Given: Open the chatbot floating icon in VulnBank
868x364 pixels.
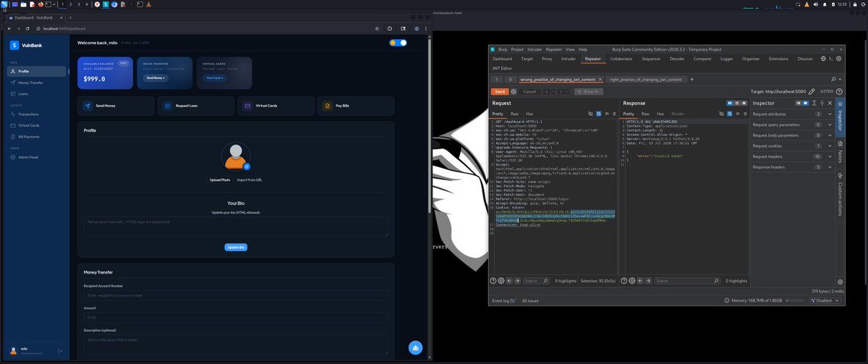Looking at the screenshot, I should click(x=415, y=347).
